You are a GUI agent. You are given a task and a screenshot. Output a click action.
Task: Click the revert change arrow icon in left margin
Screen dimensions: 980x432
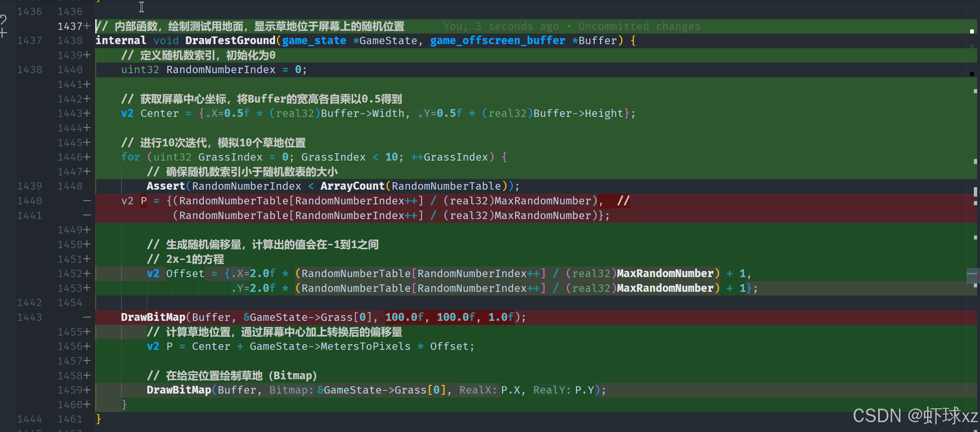(3, 19)
